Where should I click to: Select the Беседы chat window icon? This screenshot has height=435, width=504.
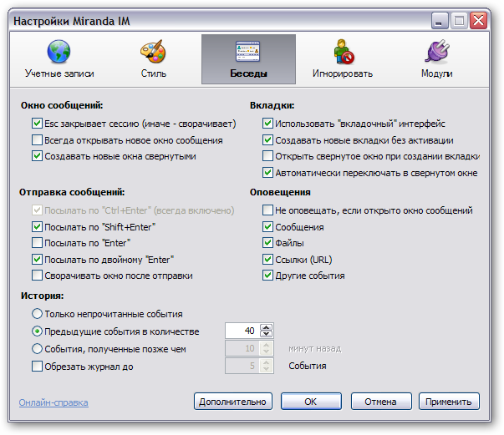[x=248, y=53]
